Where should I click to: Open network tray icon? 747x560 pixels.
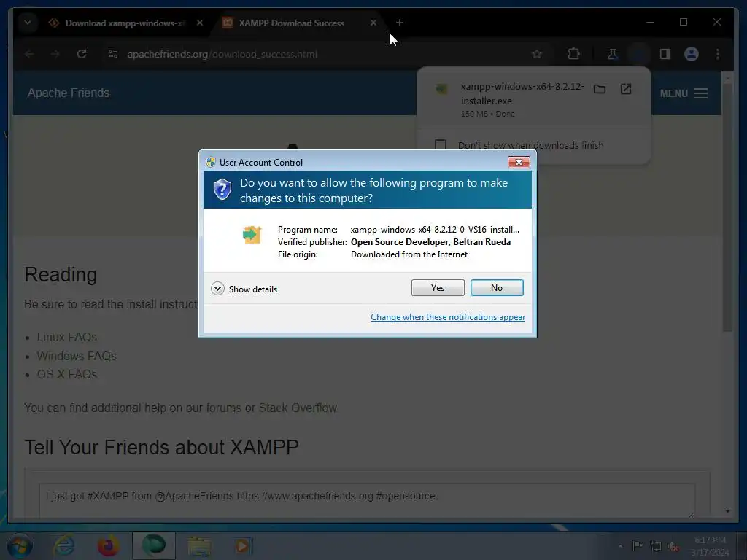(x=656, y=547)
